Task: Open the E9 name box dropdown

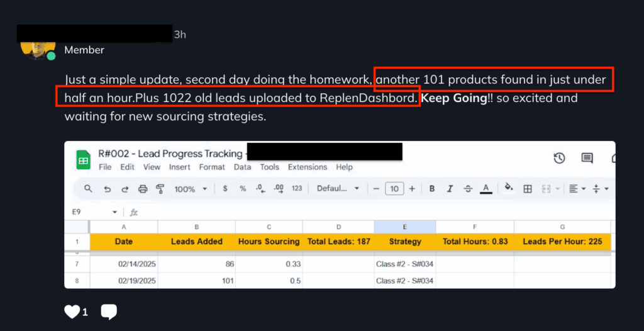Action: 114,212
